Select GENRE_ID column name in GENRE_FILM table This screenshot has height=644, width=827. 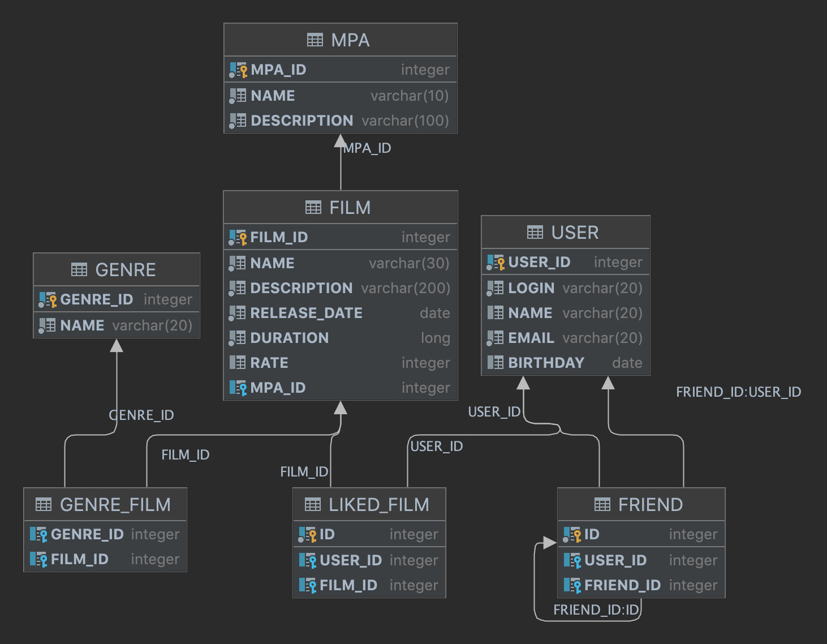(87, 534)
